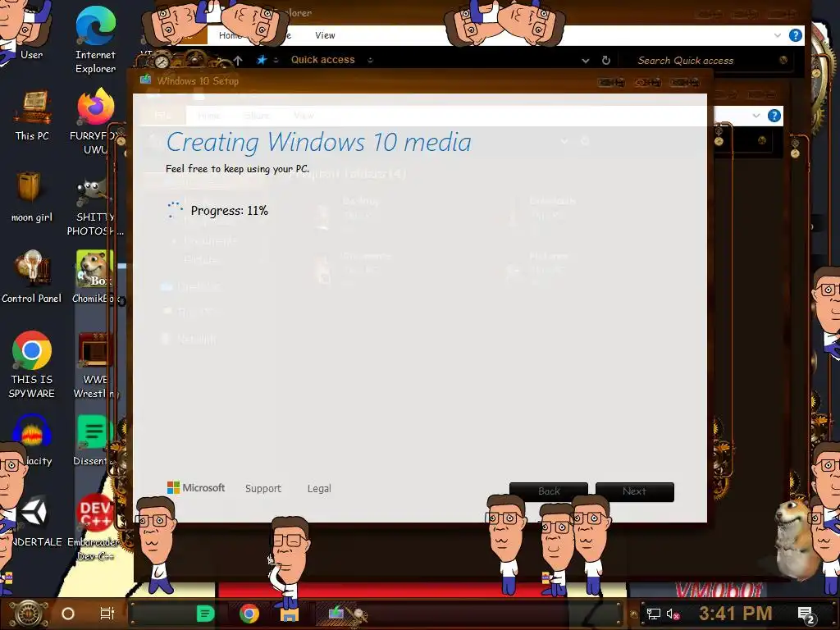Launch the Audacity desktop shortcut

(x=32, y=441)
